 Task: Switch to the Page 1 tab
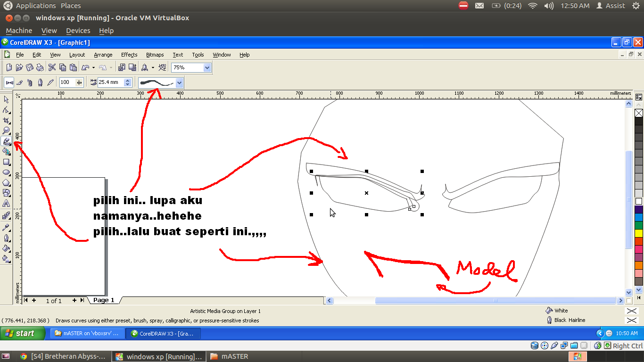[104, 300]
